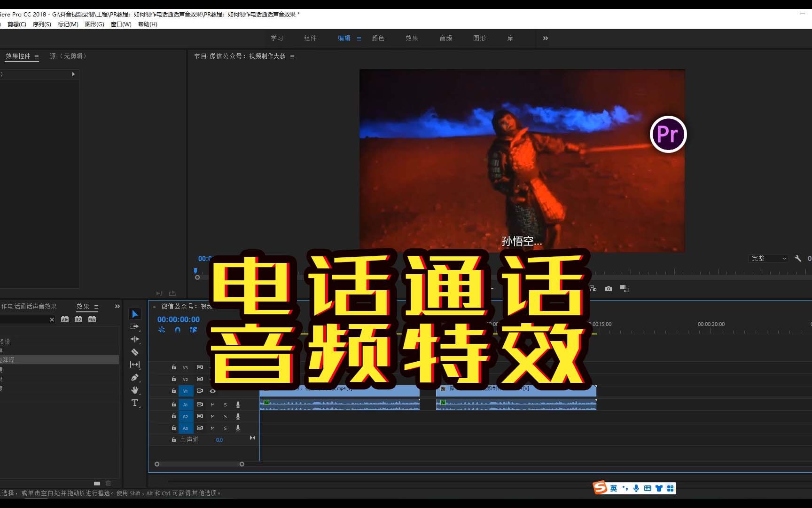
Task: Select the Ripple Edit tool
Action: tap(135, 339)
